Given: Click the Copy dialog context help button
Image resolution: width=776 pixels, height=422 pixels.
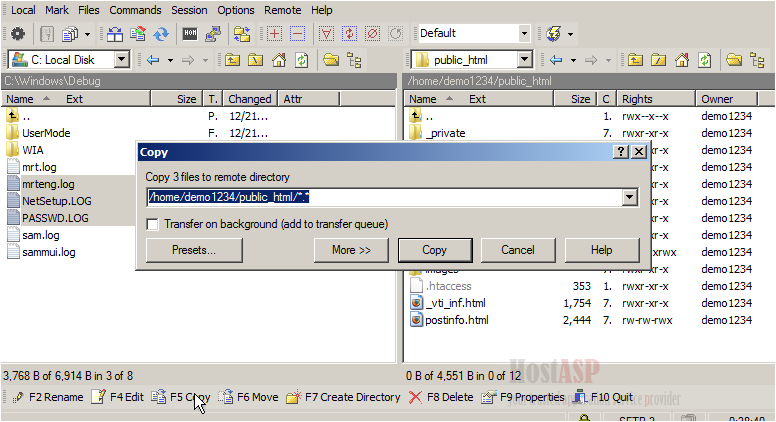Looking at the screenshot, I should click(x=620, y=152).
